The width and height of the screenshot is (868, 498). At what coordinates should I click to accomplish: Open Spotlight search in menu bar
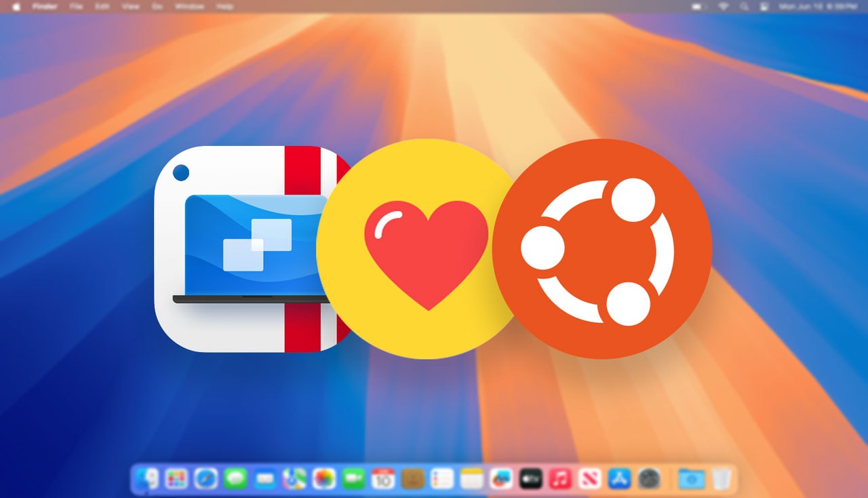[745, 6]
